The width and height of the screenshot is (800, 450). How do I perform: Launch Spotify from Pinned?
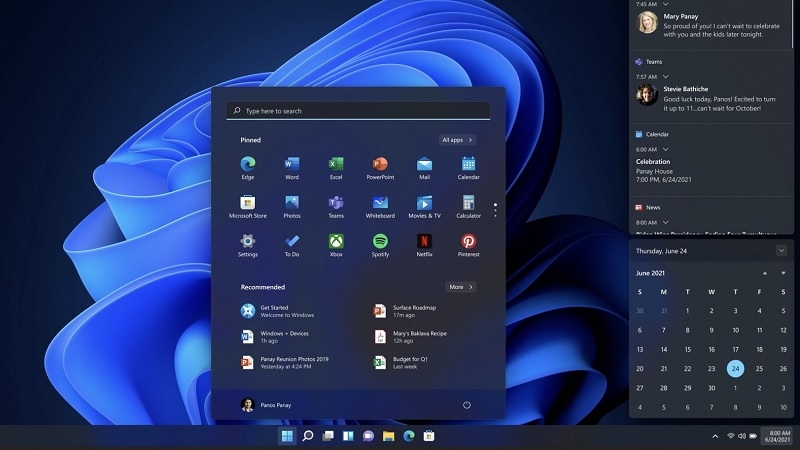click(x=380, y=245)
